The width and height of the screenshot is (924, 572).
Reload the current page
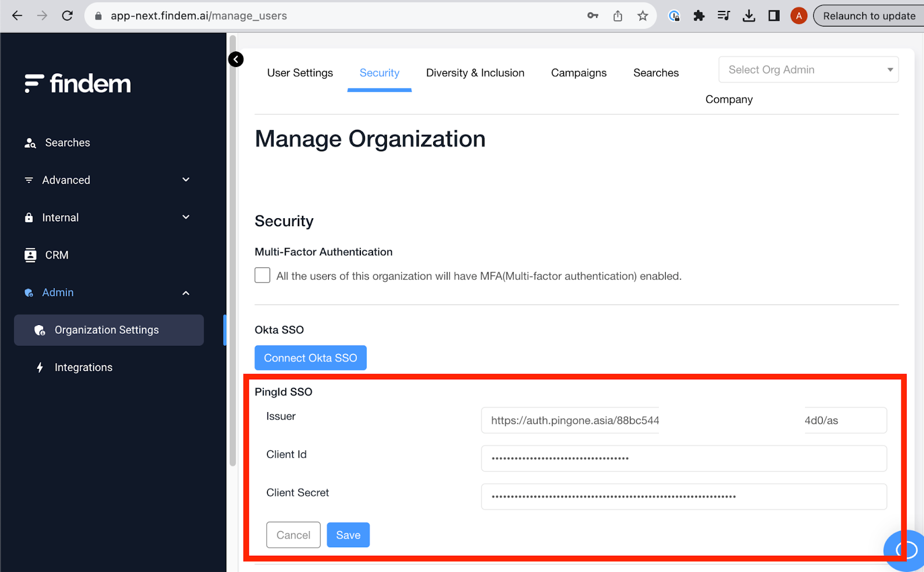pyautogui.click(x=67, y=16)
